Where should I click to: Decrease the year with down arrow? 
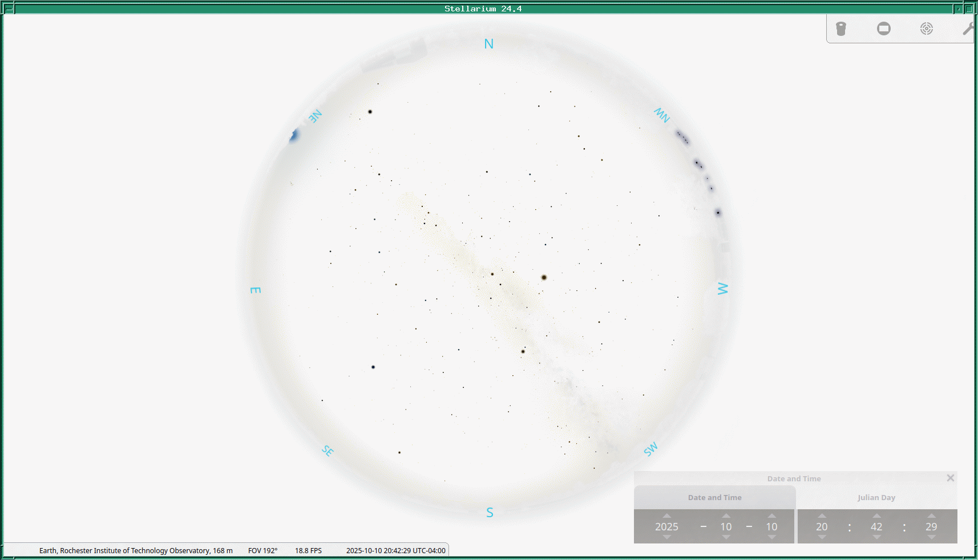coord(666,537)
